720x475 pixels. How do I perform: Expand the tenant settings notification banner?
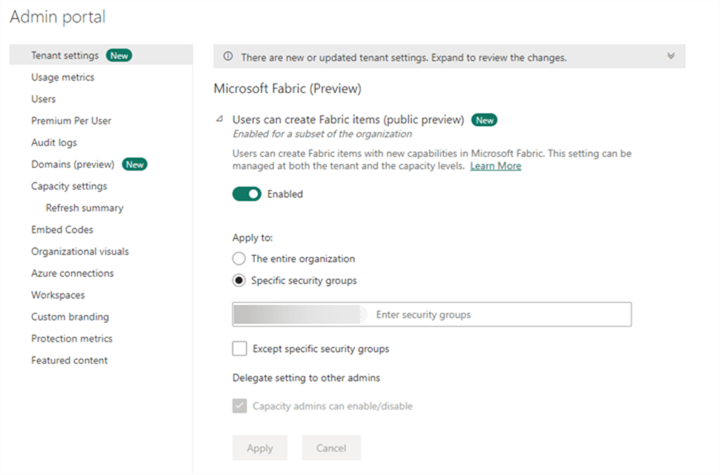coord(670,57)
